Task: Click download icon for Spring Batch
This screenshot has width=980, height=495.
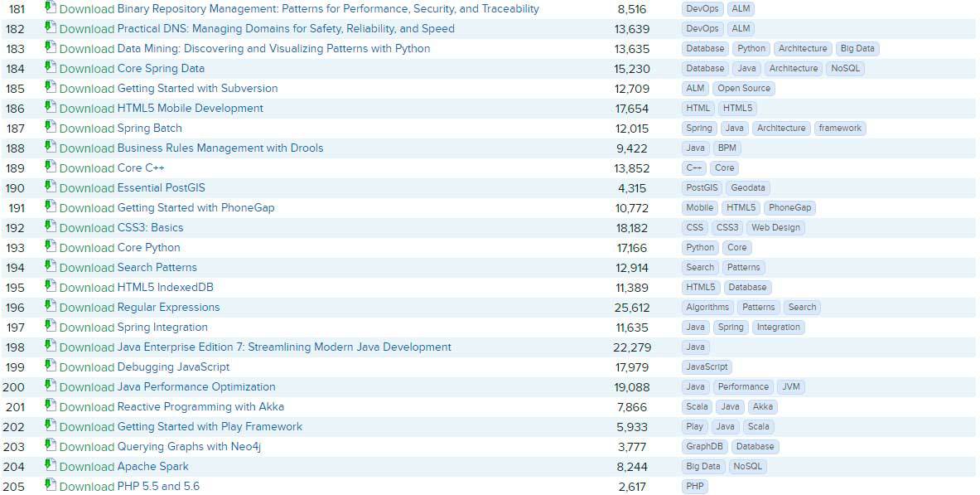Action: [51, 127]
